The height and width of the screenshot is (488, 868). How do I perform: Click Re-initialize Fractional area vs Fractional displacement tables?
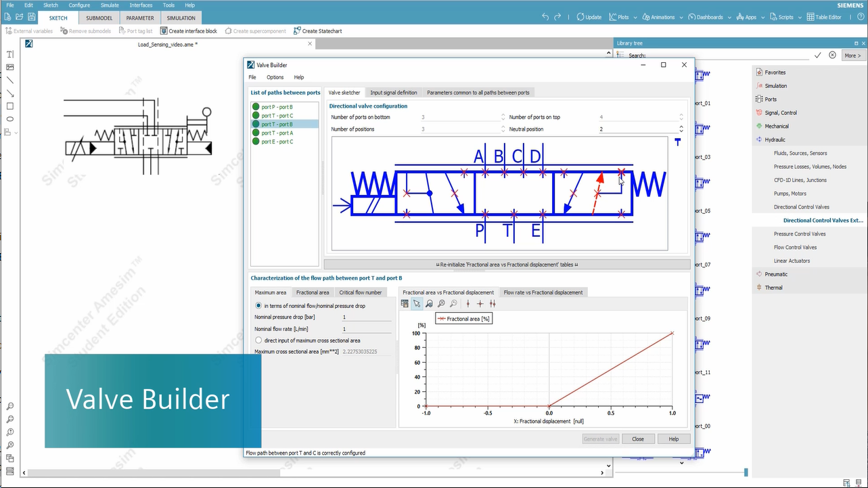tap(506, 264)
